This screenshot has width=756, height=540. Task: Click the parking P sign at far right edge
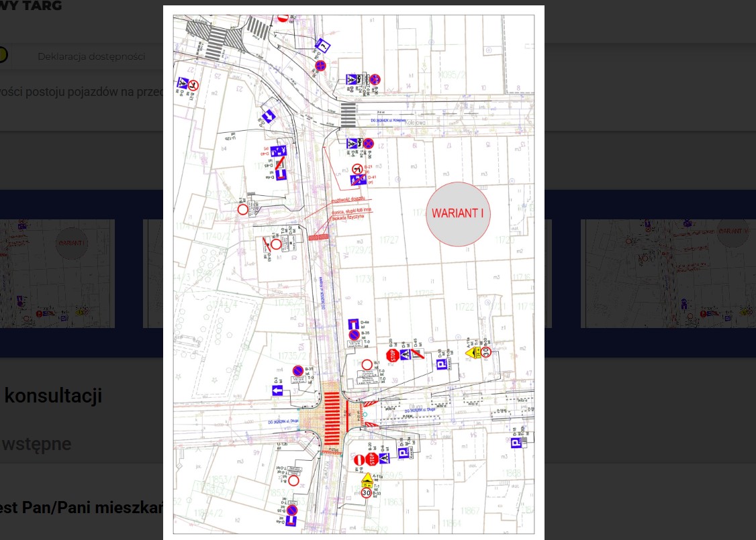[516, 441]
